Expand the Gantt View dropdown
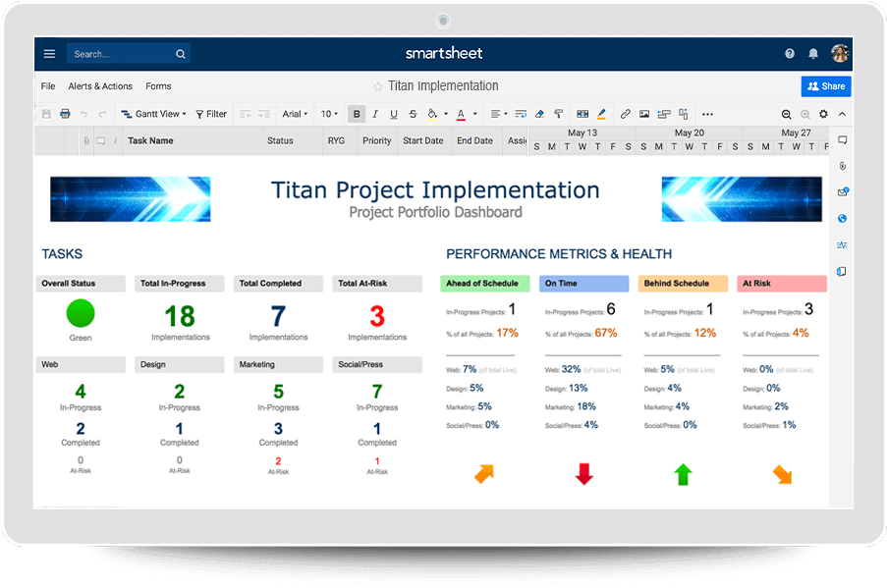This screenshot has height=588, width=887. point(152,114)
